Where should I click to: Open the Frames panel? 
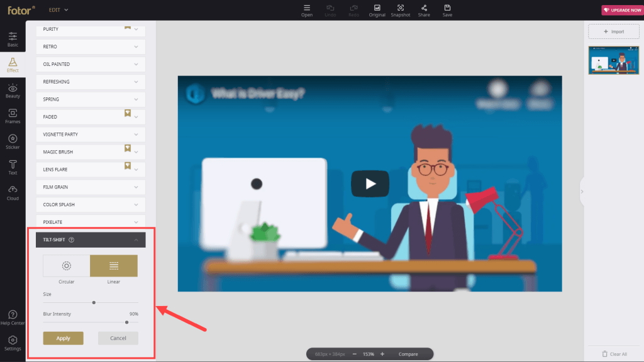coord(13,116)
